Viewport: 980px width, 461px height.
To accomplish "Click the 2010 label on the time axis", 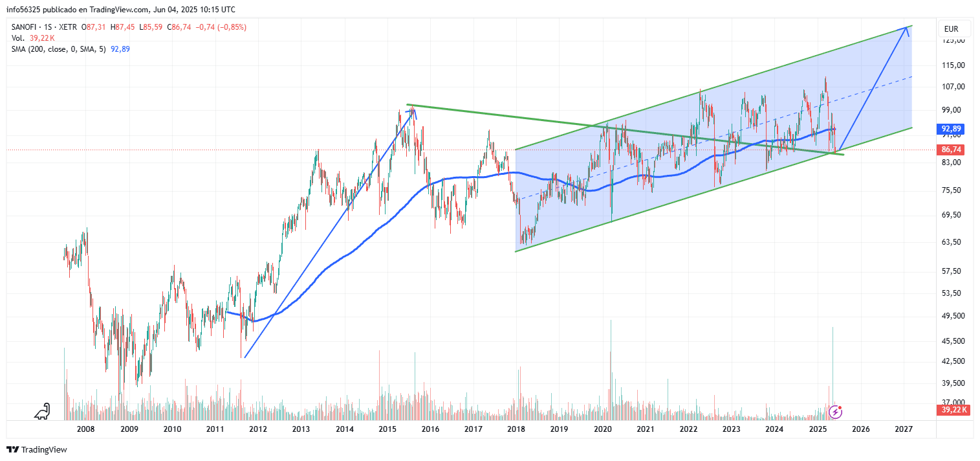I will 172,429.
